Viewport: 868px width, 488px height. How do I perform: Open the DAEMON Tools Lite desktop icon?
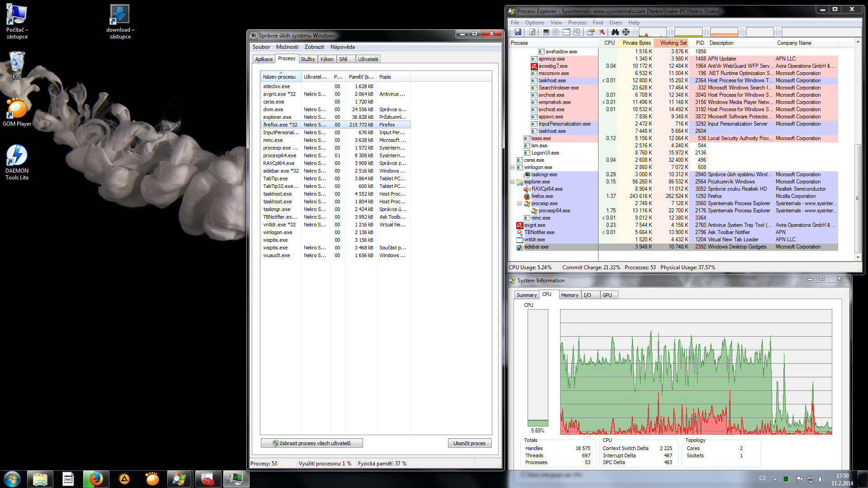pos(17,162)
